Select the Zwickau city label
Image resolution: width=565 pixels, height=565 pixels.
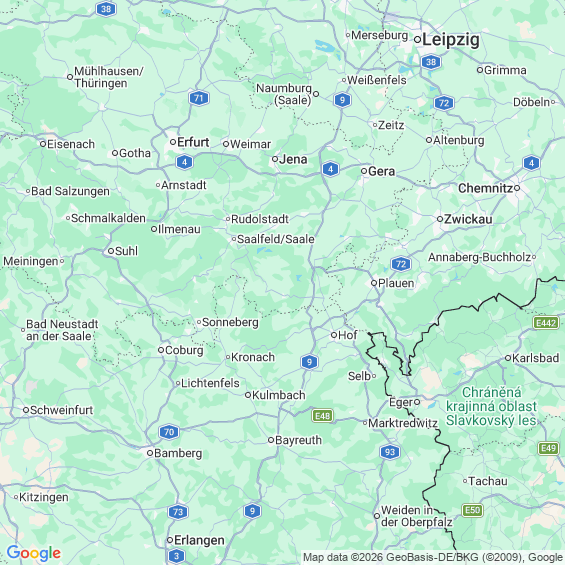(468, 219)
